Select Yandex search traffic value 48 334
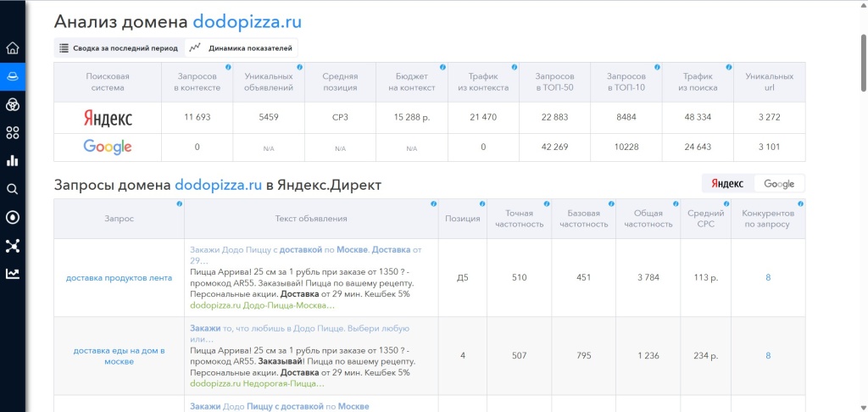 pyautogui.click(x=698, y=117)
